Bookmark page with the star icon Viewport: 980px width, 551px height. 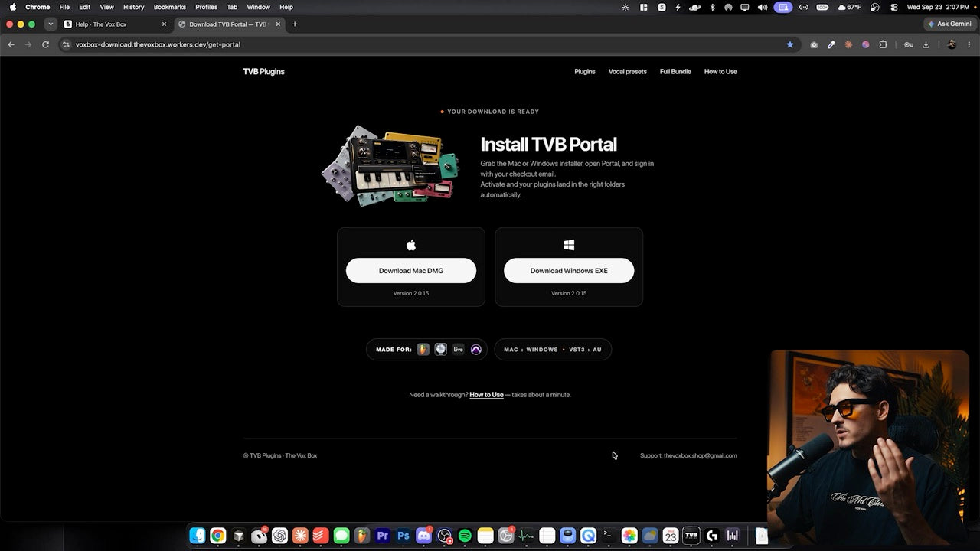(x=790, y=44)
